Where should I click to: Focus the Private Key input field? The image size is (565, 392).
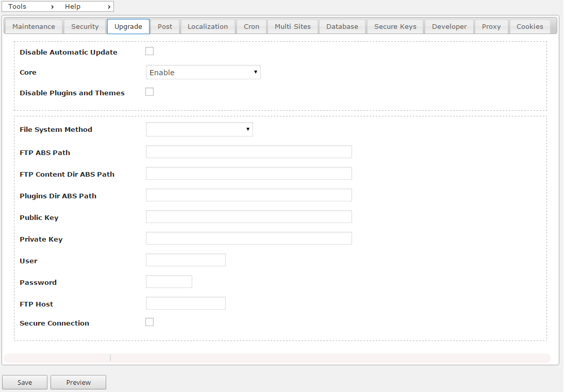pos(249,238)
